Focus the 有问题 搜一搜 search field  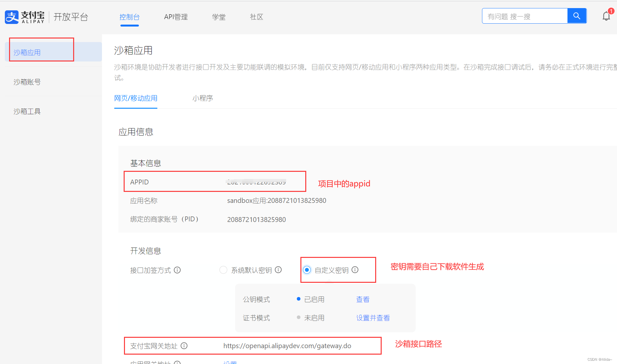coord(525,16)
